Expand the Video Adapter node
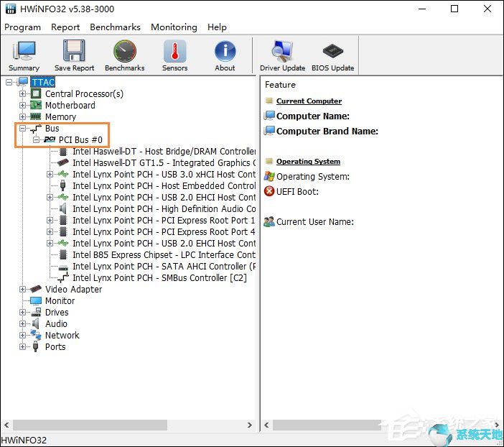 pyautogui.click(x=22, y=289)
